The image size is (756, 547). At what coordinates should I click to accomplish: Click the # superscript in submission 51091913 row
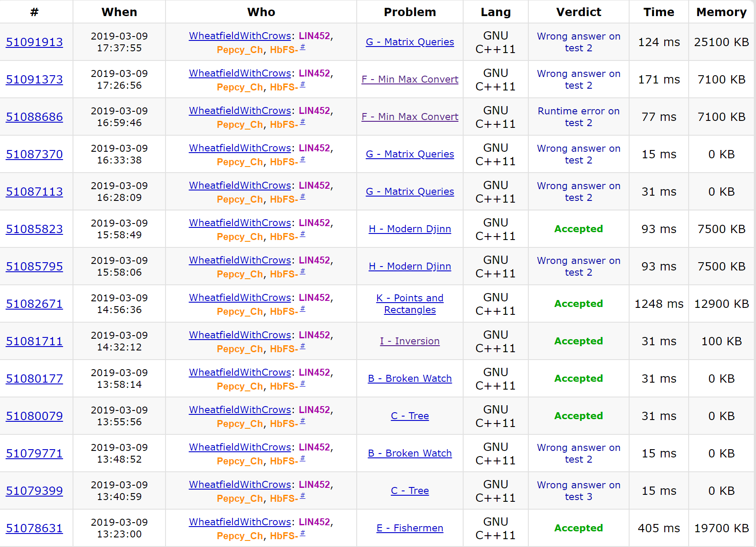[302, 47]
